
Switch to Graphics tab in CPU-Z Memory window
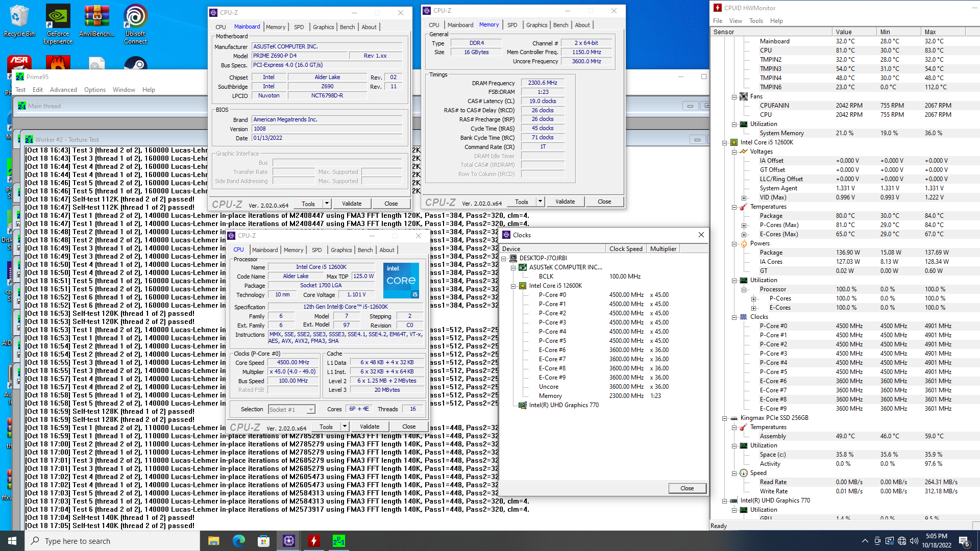coord(536,25)
